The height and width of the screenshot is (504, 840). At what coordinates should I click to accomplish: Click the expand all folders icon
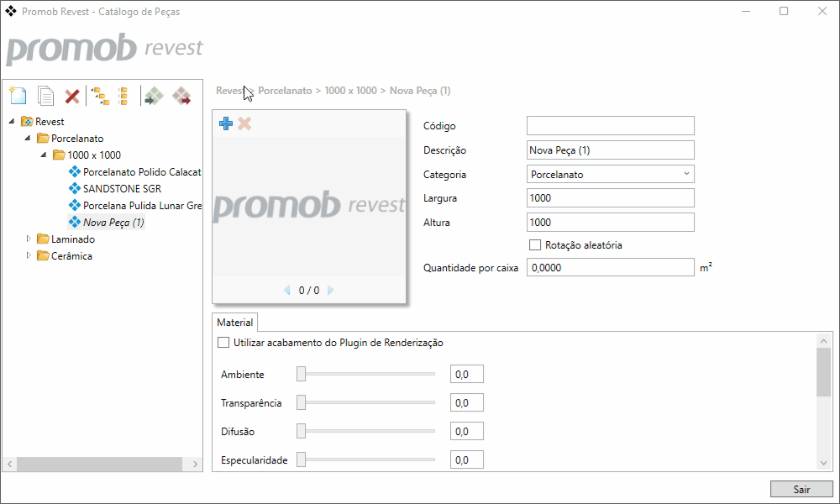point(100,96)
